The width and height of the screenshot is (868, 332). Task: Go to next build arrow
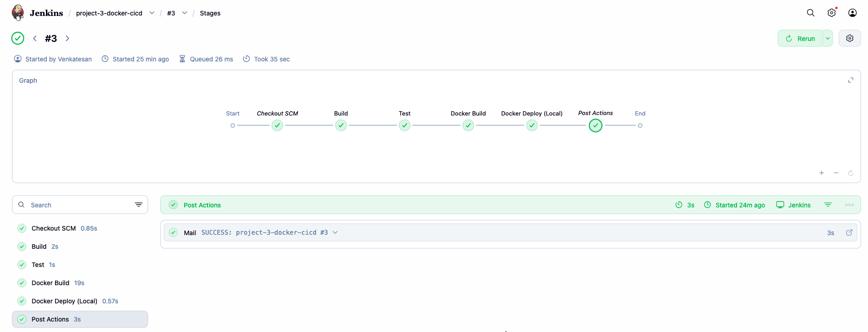pyautogui.click(x=67, y=39)
